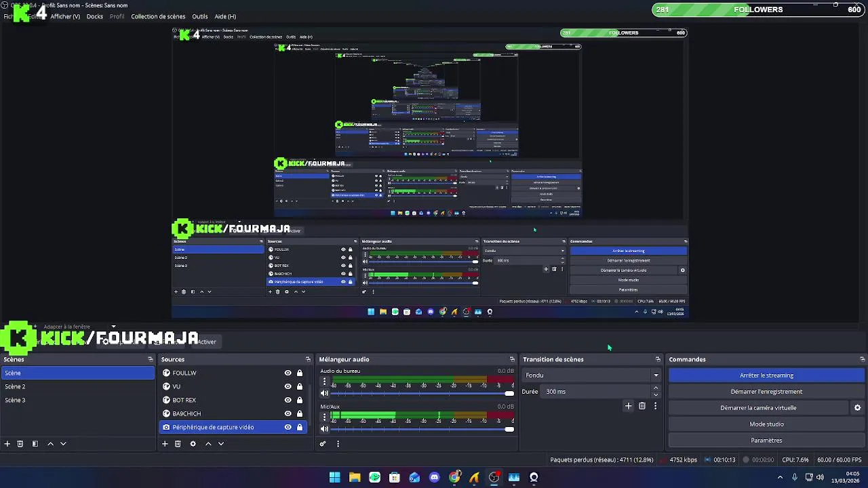Screen dimensions: 868x488
Task: Open Docks menu
Action: coord(95,16)
